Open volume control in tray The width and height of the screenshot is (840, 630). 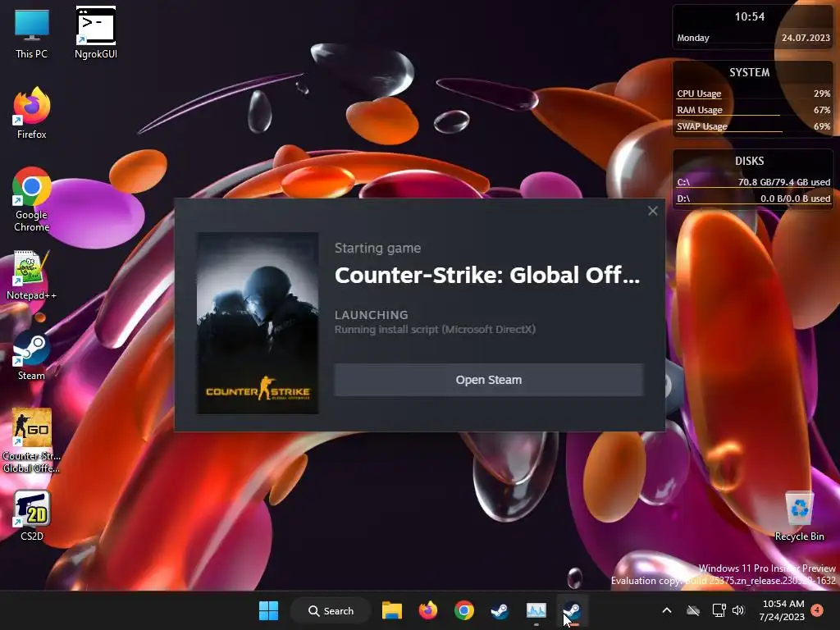pyautogui.click(x=738, y=610)
